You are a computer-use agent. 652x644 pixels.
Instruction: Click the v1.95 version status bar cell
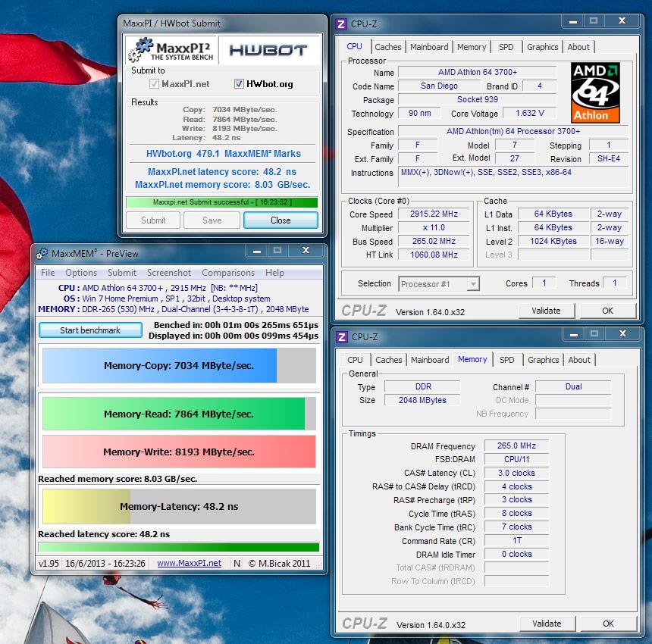[x=49, y=564]
